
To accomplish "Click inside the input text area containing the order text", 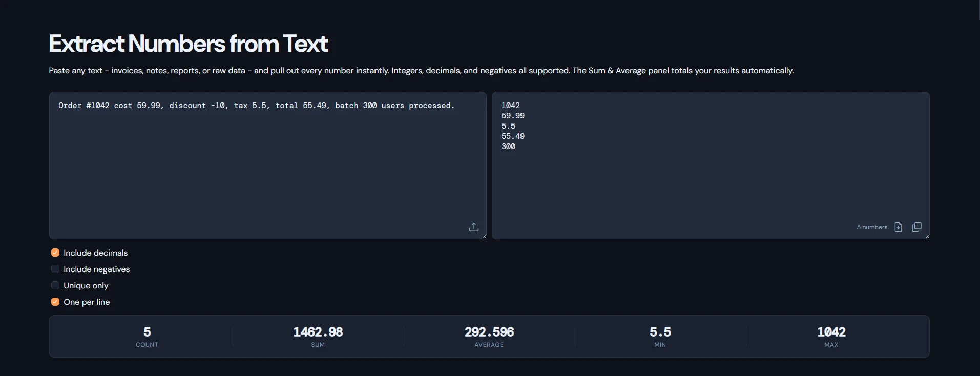I will click(268, 165).
